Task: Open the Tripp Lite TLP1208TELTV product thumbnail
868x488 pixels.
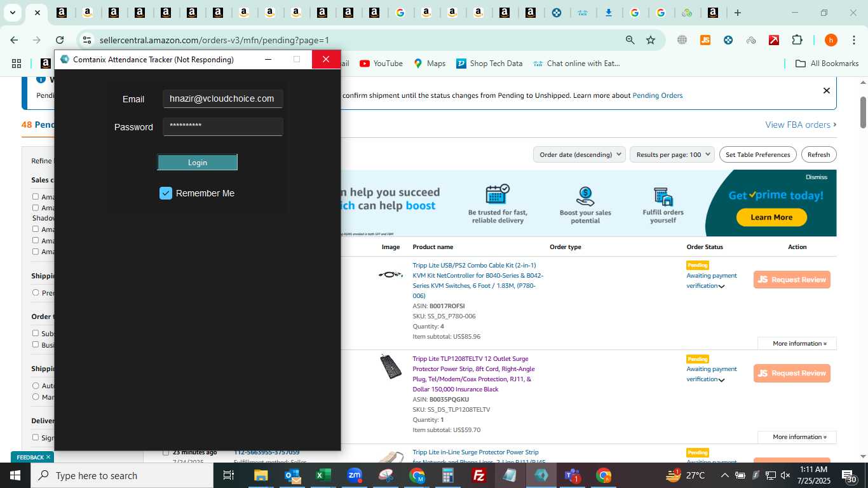Action: (x=390, y=367)
